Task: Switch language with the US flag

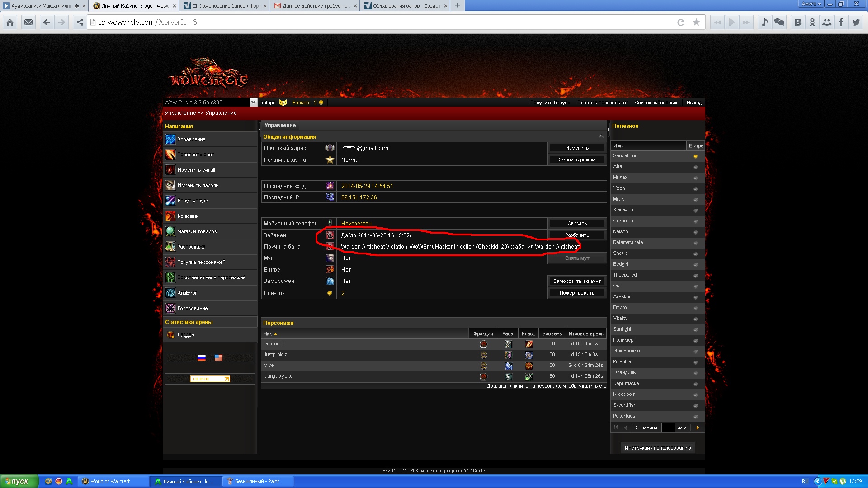Action: [218, 357]
